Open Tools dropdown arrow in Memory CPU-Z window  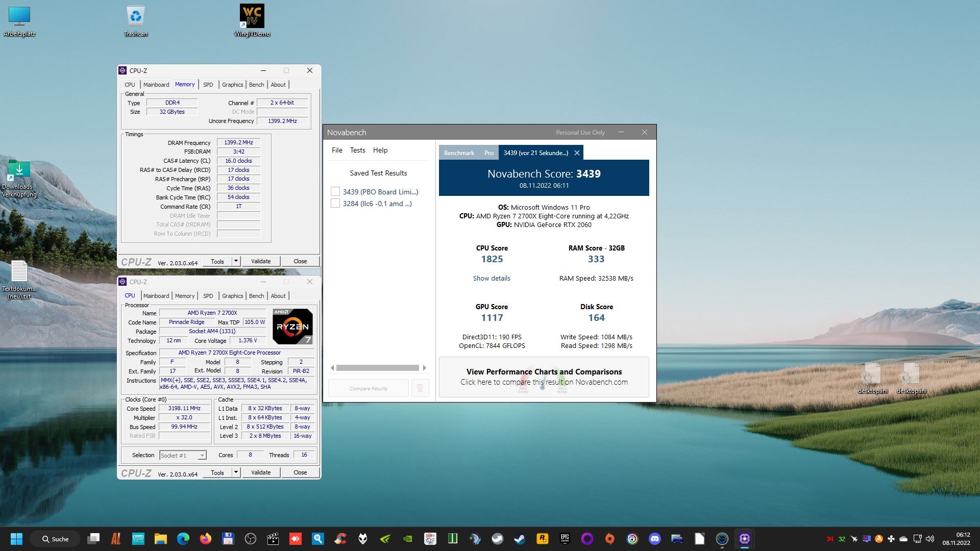pos(236,261)
